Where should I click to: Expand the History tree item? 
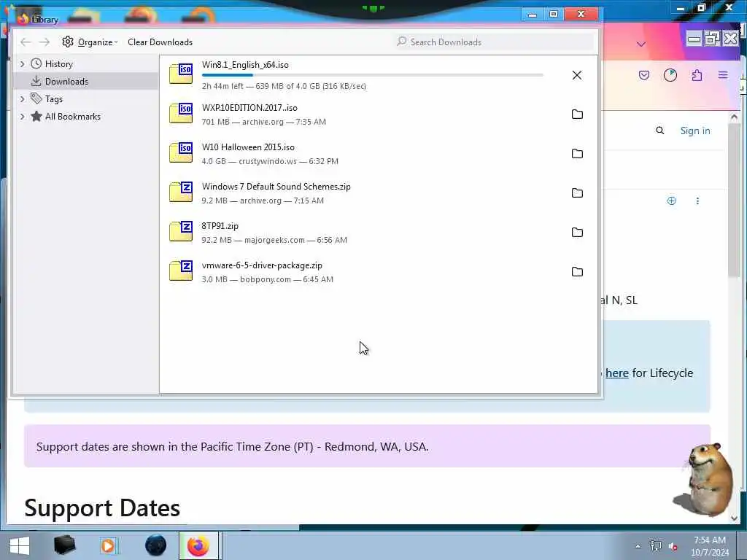[22, 64]
